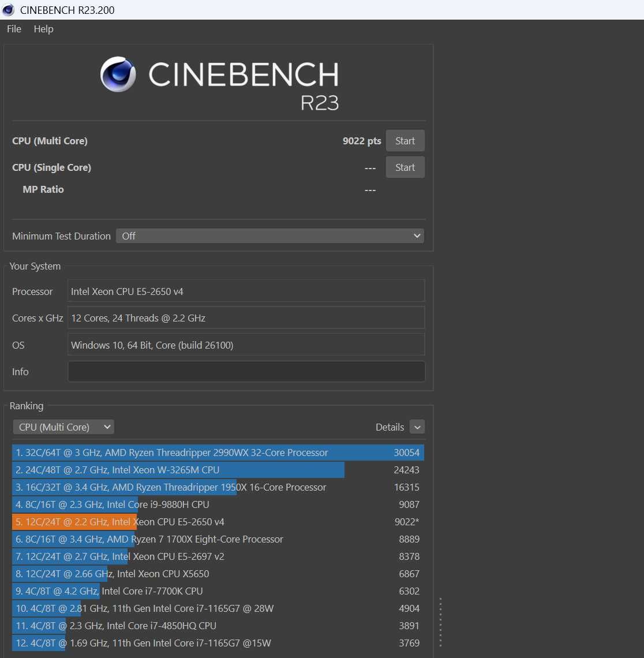Screen dimensions: 644x658
Task: Select the Threadripper 1950X ranking row
Action: tap(218, 487)
